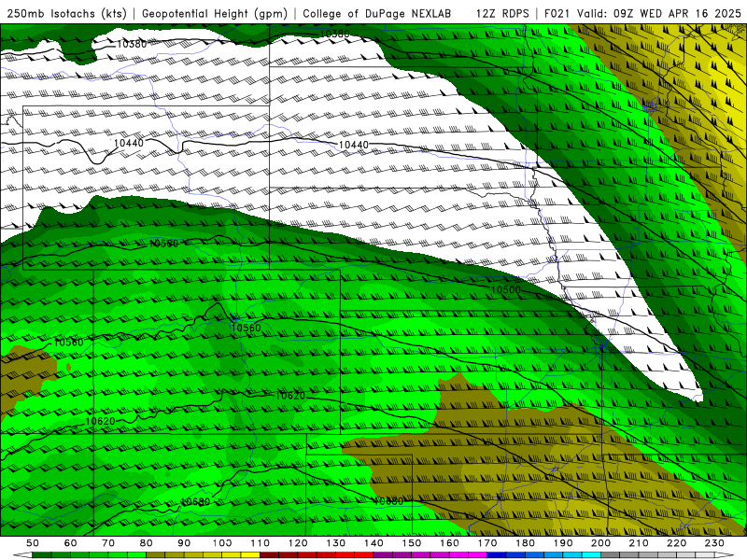Click the bright yellow swatch left of 110
This screenshot has height=560, width=747.
pos(250,555)
